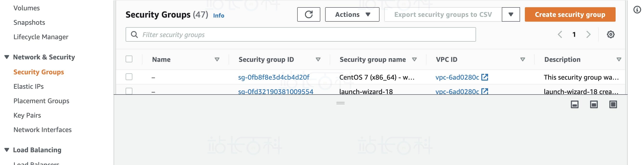Open external link icon for first vpc-6ad0280c
Viewport: 644px width, 165px height.
pos(484,77)
